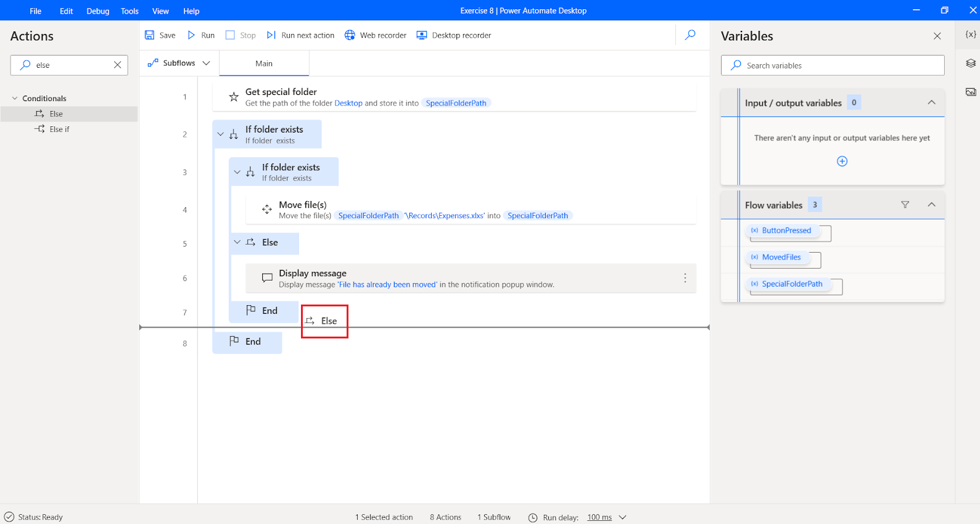This screenshot has height=524, width=980.
Task: Click the Search variables field
Action: (833, 65)
